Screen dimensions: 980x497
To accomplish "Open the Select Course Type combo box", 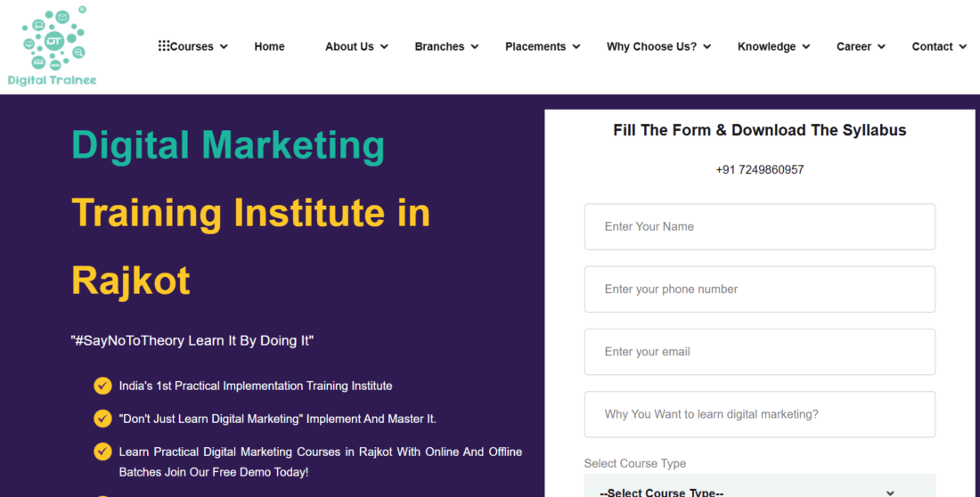I will [x=759, y=487].
